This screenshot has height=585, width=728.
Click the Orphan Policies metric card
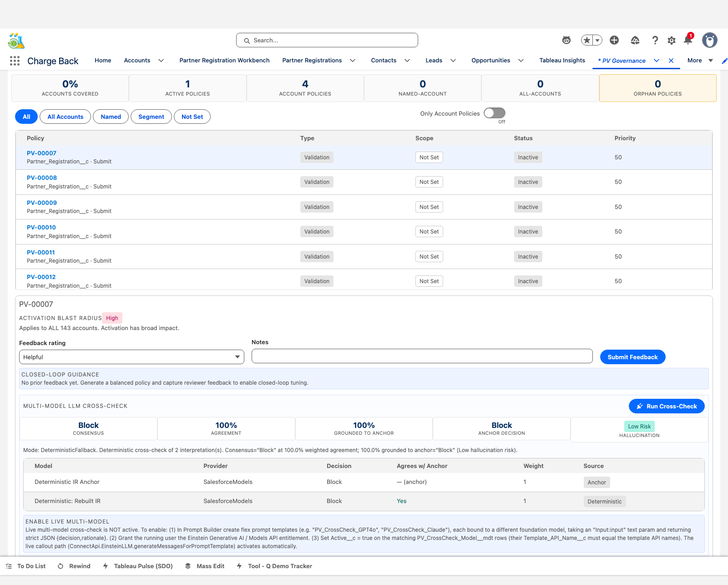coord(657,88)
